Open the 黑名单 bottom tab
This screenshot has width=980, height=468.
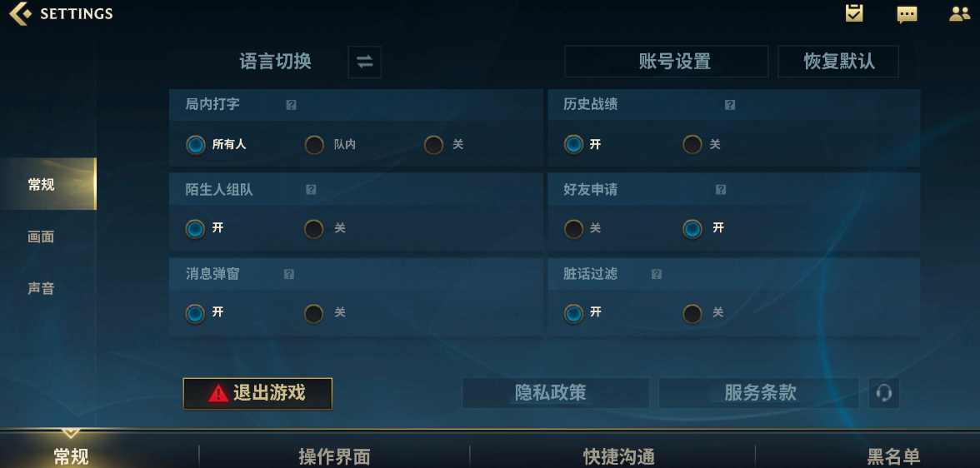pyautogui.click(x=893, y=456)
